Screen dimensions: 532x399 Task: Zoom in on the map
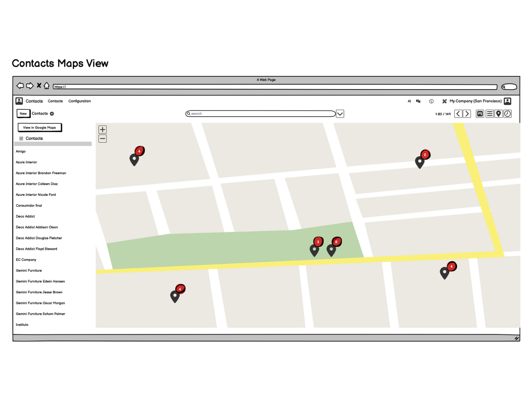point(102,130)
